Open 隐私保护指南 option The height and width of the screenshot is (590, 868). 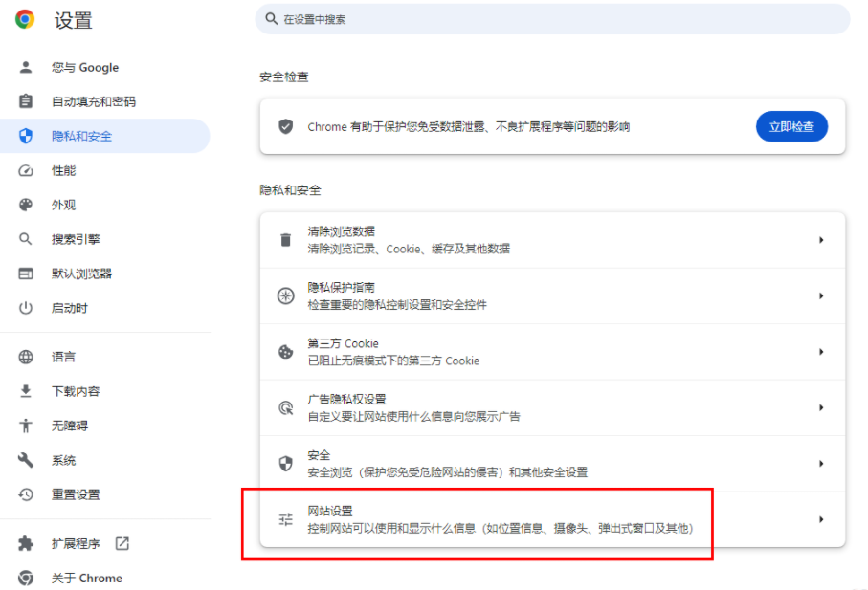(x=552, y=295)
